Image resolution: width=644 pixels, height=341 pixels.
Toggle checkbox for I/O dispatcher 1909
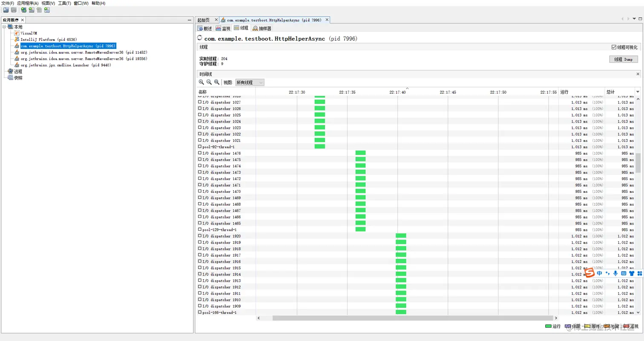coord(200,306)
